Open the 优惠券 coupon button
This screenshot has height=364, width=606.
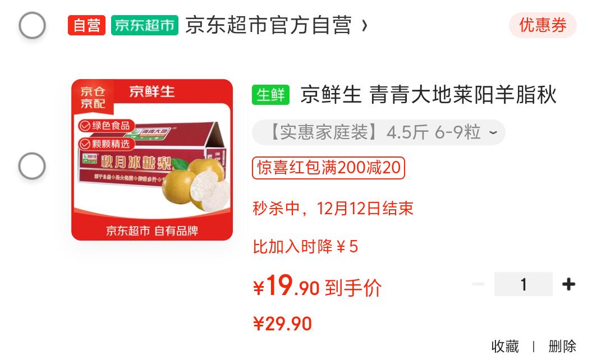543,25
